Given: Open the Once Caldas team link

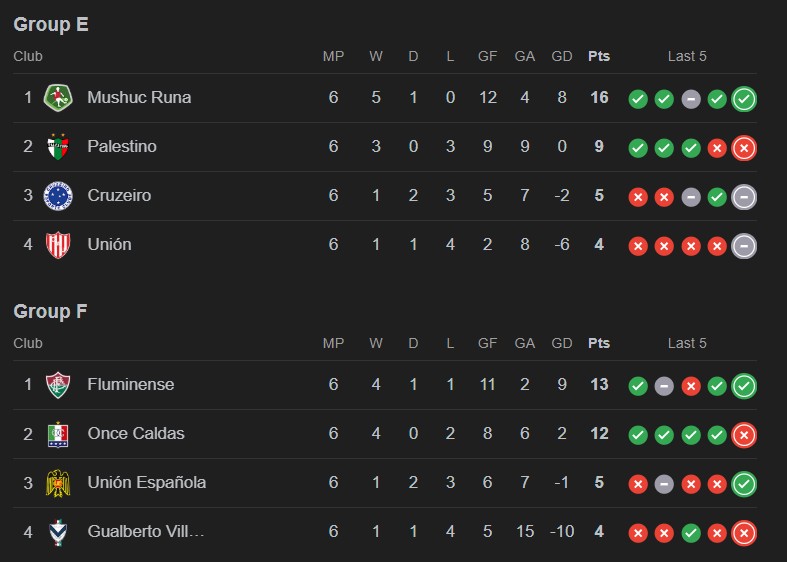Looking at the screenshot, I should 136,434.
